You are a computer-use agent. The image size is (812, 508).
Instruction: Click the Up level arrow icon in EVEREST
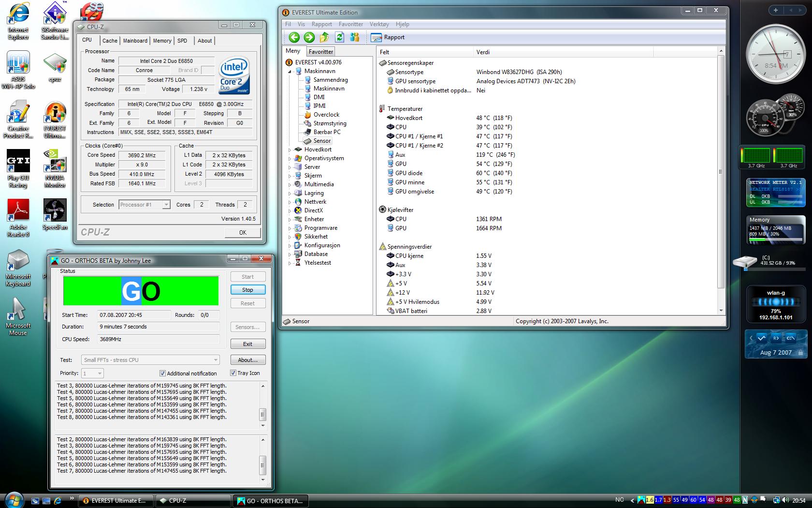coord(324,37)
